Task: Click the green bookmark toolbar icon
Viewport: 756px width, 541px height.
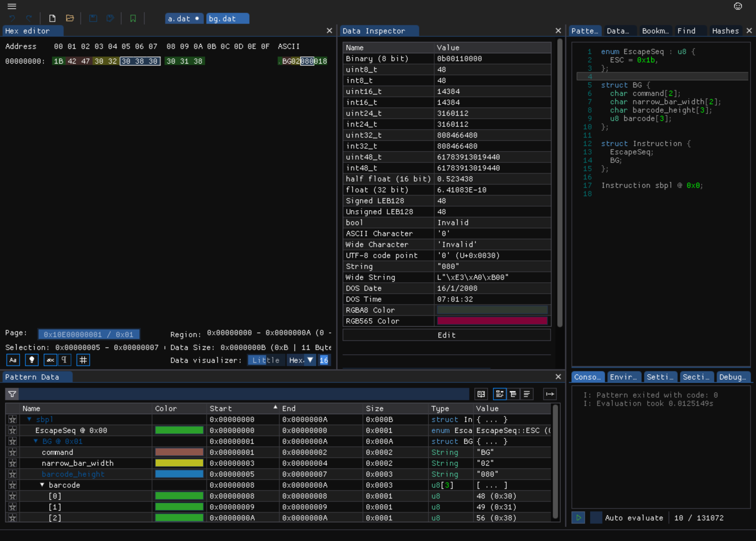Action: tap(133, 18)
